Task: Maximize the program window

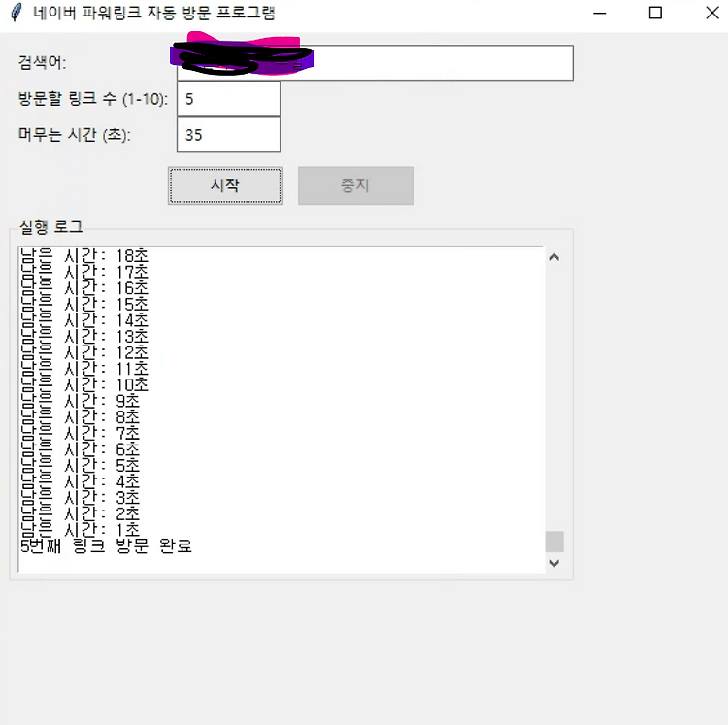Action: pos(655,13)
